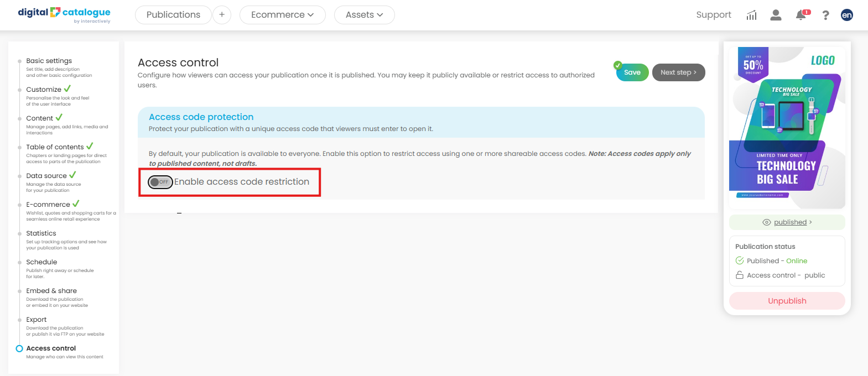
Task: Click the eye icon beside published
Action: point(766,222)
